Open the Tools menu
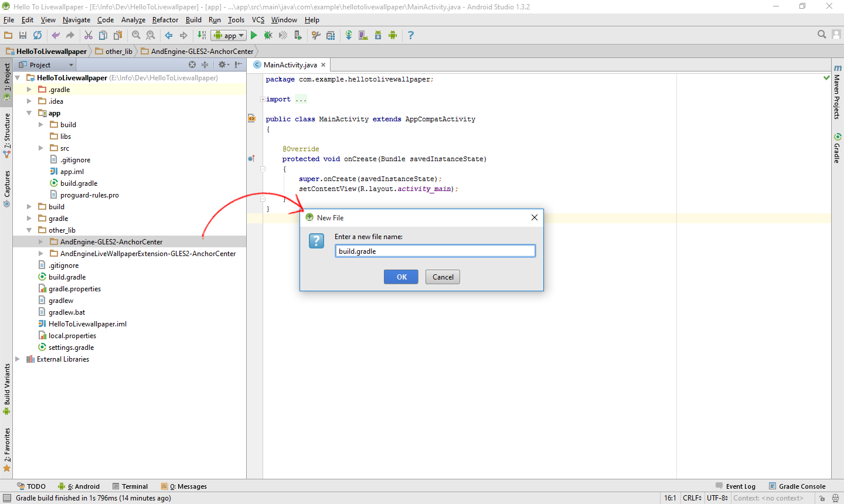Image resolution: width=844 pixels, height=504 pixels. pos(236,19)
